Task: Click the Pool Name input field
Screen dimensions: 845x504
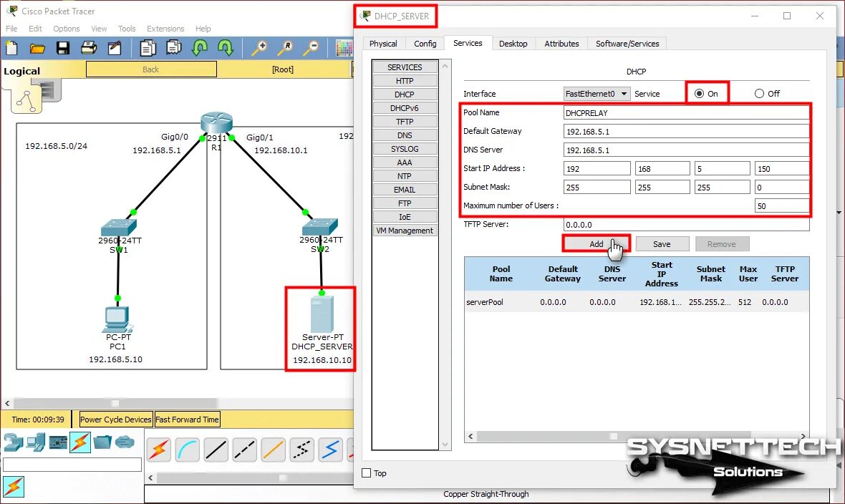Action: coord(687,112)
